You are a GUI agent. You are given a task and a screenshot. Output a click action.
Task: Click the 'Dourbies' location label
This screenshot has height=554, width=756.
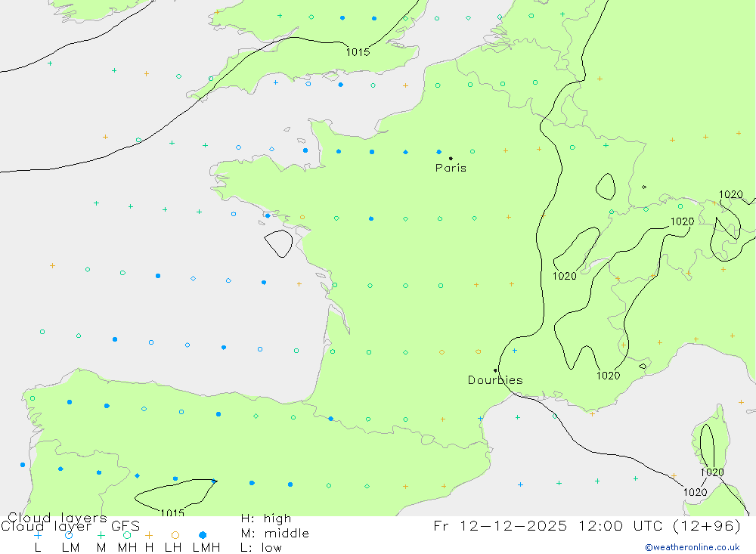pos(495,380)
